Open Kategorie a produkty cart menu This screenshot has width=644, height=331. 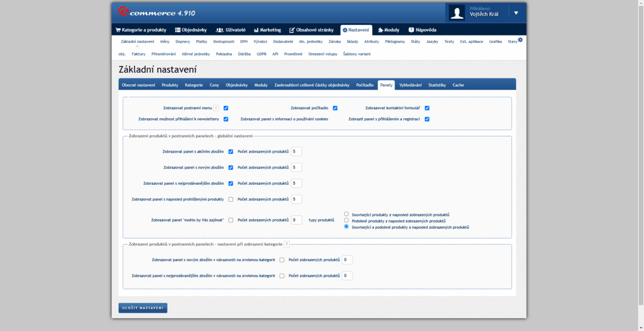click(x=141, y=30)
